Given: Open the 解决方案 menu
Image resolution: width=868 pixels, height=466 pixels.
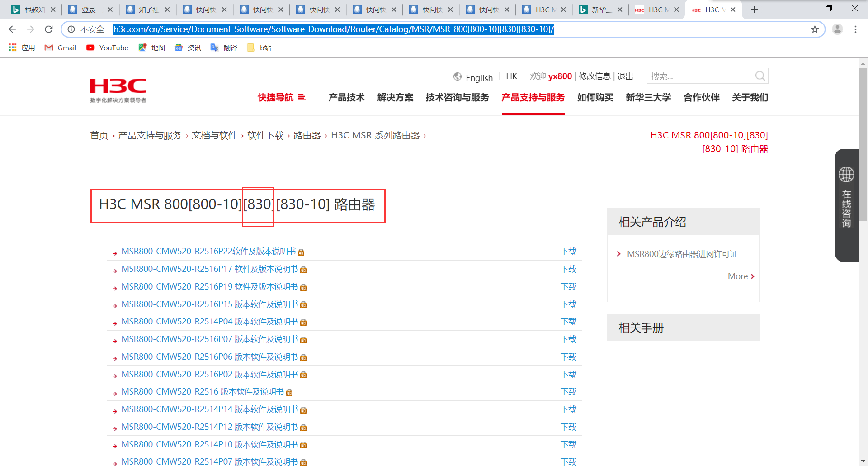Looking at the screenshot, I should click(395, 97).
